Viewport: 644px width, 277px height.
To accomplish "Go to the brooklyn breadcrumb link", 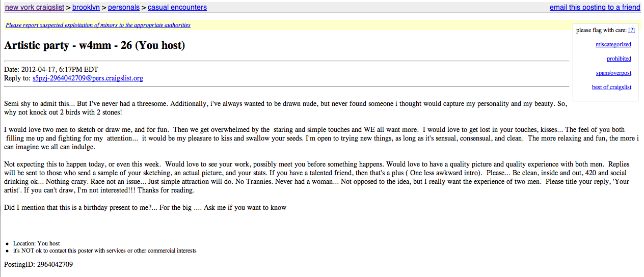I will coord(86,7).
